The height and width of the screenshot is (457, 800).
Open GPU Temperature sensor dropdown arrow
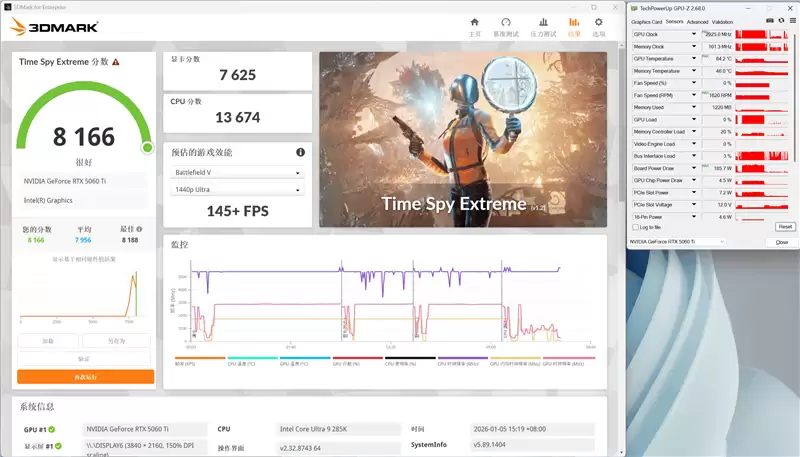694,59
